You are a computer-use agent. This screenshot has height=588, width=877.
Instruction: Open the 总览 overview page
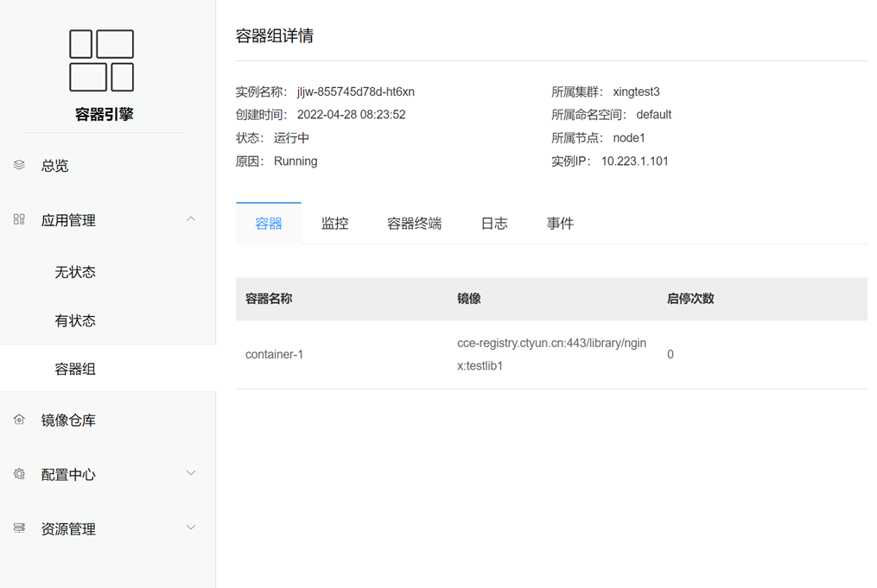pos(55,166)
